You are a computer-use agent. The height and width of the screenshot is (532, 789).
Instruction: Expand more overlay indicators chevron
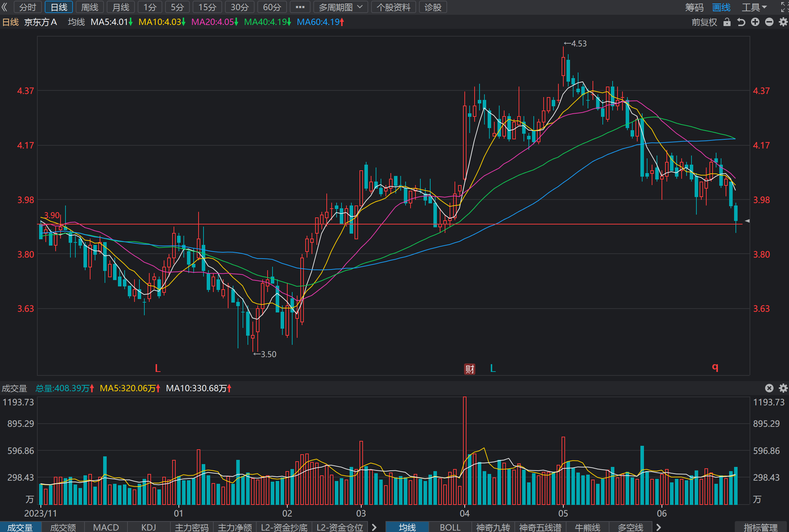[659, 527]
